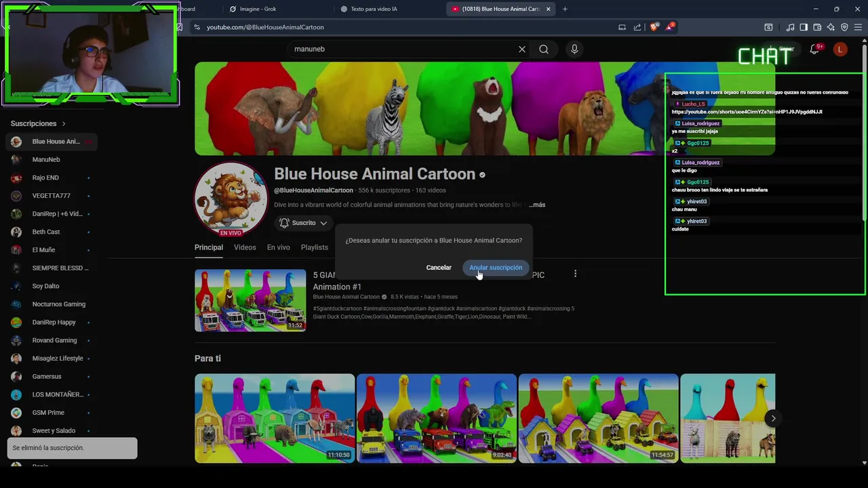
Task: Open Gamersus subscription channel
Action: [52, 376]
